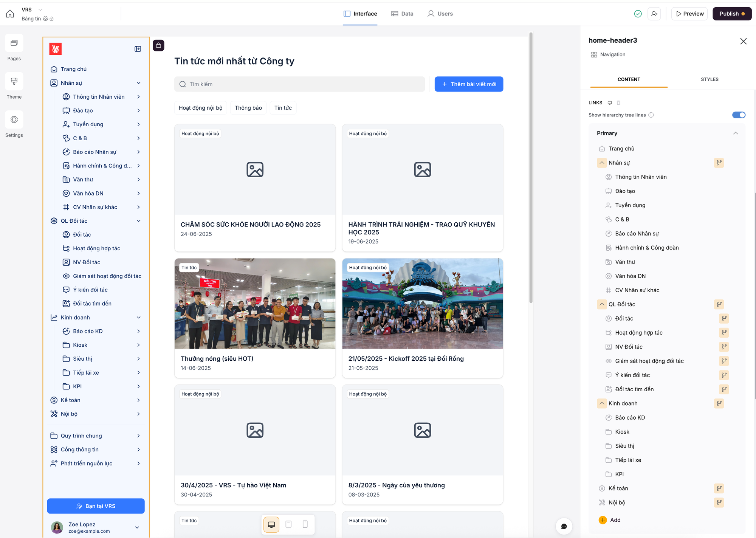Viewport: 756px width, 538px height.
Task: Click the Bạn tại VRS button
Action: 96,506
